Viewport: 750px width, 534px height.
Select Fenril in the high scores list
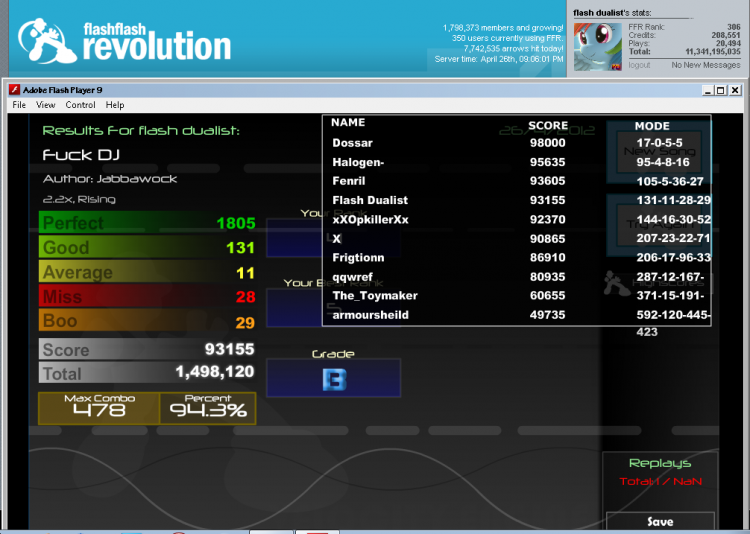point(349,181)
